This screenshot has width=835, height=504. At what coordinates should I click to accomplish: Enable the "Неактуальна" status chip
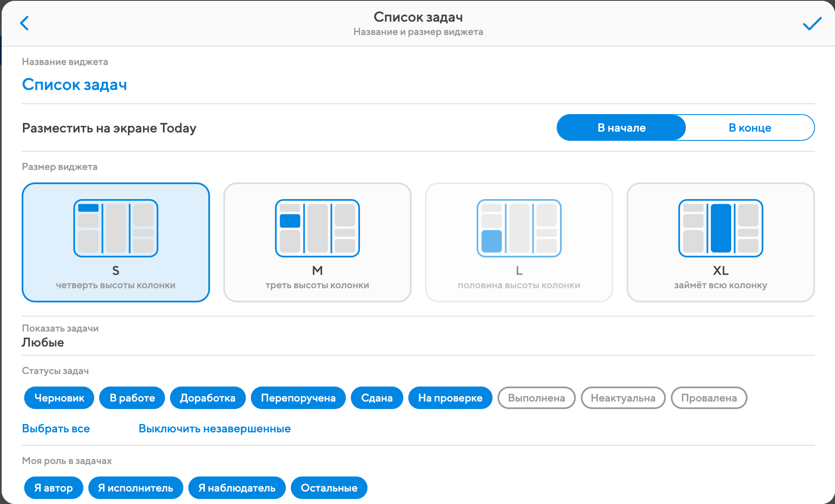tap(623, 398)
